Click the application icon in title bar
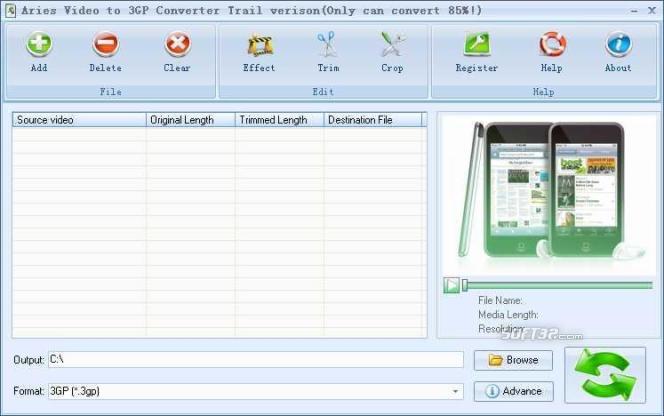The width and height of the screenshot is (664, 416). point(10,10)
